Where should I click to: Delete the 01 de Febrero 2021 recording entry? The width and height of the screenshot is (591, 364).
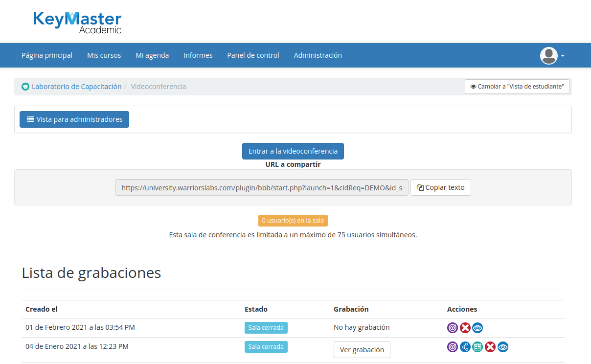(465, 328)
